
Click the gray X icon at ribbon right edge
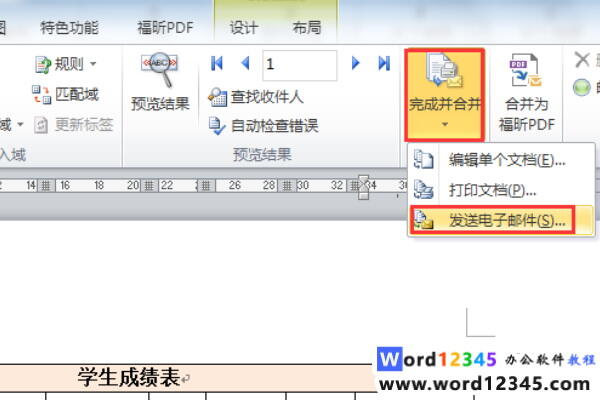(582, 60)
